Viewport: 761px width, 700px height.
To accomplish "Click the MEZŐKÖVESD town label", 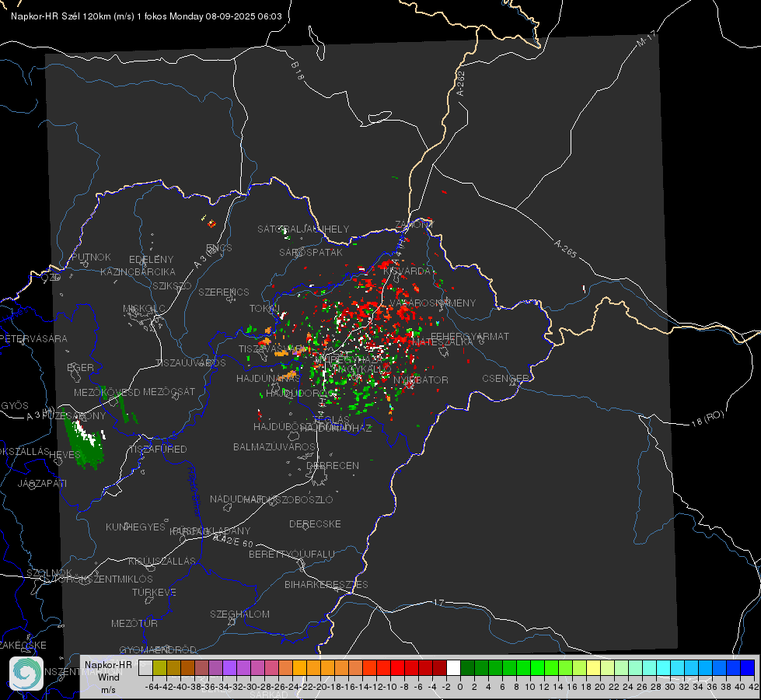I will [x=106, y=392].
